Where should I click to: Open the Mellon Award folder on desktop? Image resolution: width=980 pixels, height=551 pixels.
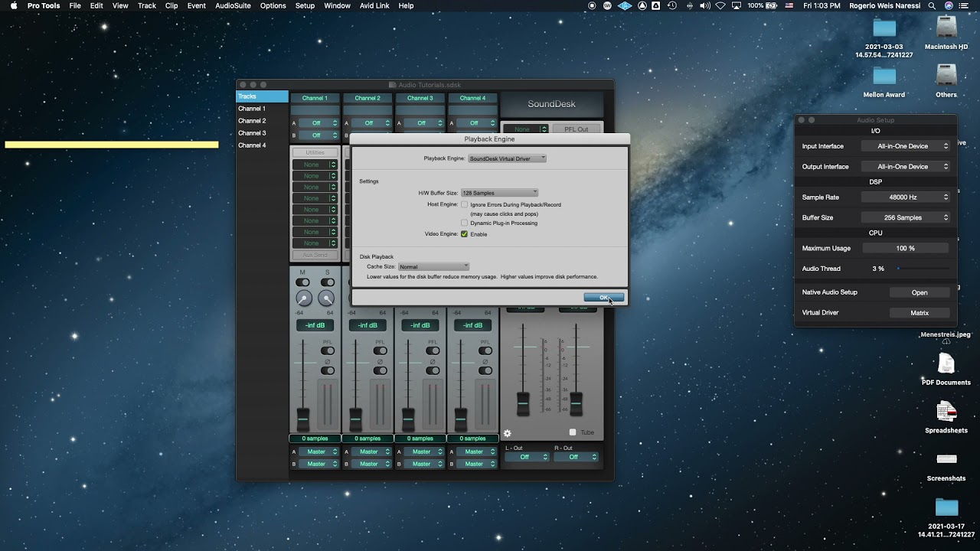click(884, 77)
